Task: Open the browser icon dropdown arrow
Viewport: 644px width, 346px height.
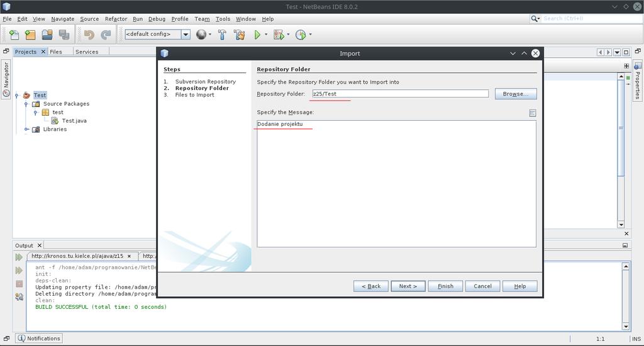Action: (x=210, y=35)
